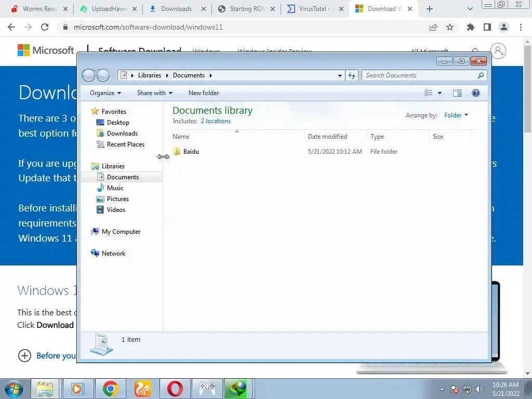Open Chrome profile avatar
This screenshot has height=399, width=532.
(504, 27)
